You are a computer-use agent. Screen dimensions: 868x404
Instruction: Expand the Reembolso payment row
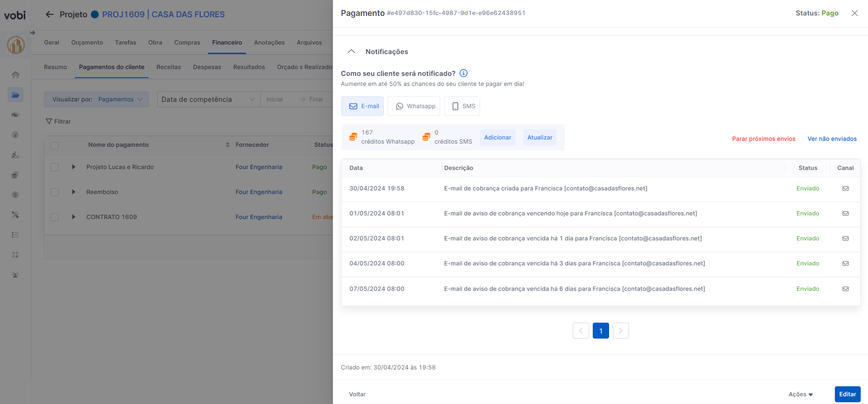[x=74, y=192]
